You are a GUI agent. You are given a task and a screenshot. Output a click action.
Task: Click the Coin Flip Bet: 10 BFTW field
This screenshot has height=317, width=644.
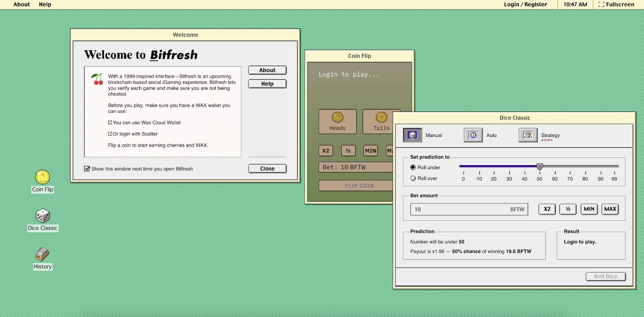(356, 167)
